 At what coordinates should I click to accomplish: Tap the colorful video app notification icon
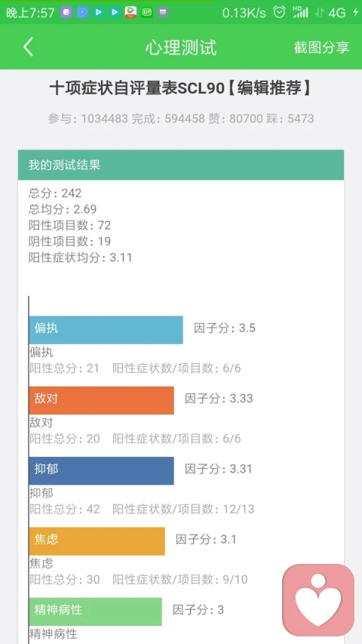pyautogui.click(x=130, y=12)
